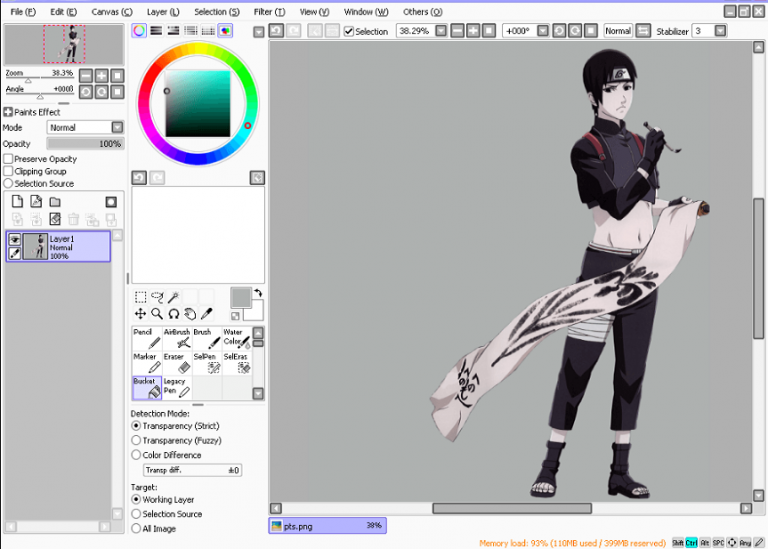Image resolution: width=768 pixels, height=549 pixels.
Task: Open the Layer menu
Action: pyautogui.click(x=163, y=12)
